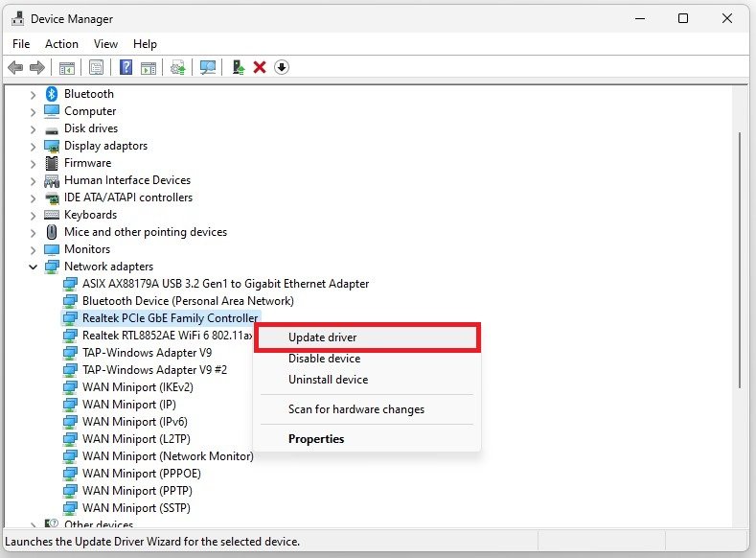Select WAN Miniport (SSTP)
Image resolution: width=756 pixels, height=558 pixels.
[x=136, y=508]
